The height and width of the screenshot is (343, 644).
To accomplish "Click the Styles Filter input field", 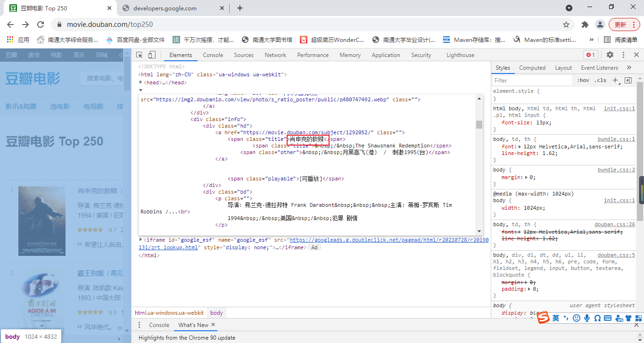I will 532,81.
